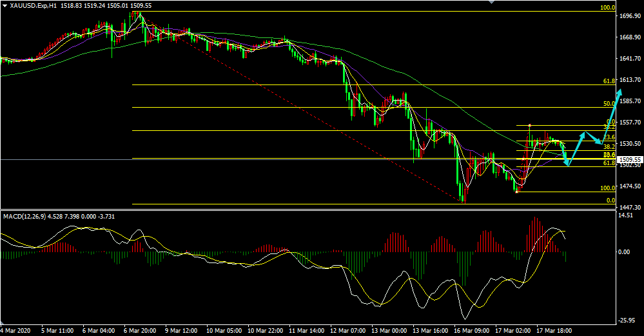
Task: Click the Fibonacci 23.6 level label above 1530.50
Action: [609, 137]
